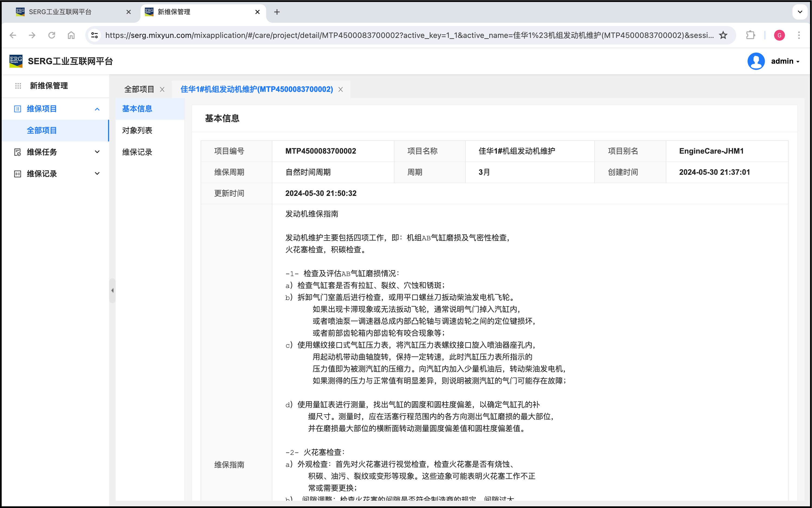
Task: Collapse the sidebar using the arrow handle
Action: click(112, 290)
